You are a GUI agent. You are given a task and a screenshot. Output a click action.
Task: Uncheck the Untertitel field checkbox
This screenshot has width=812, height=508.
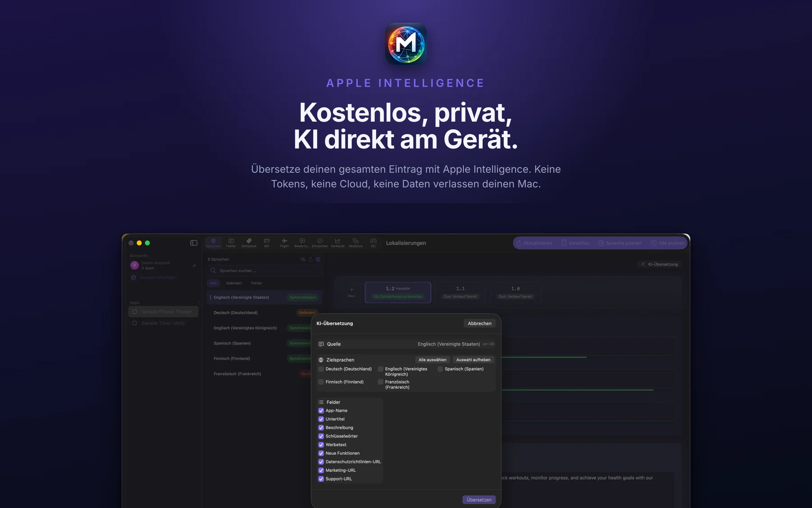click(x=321, y=419)
